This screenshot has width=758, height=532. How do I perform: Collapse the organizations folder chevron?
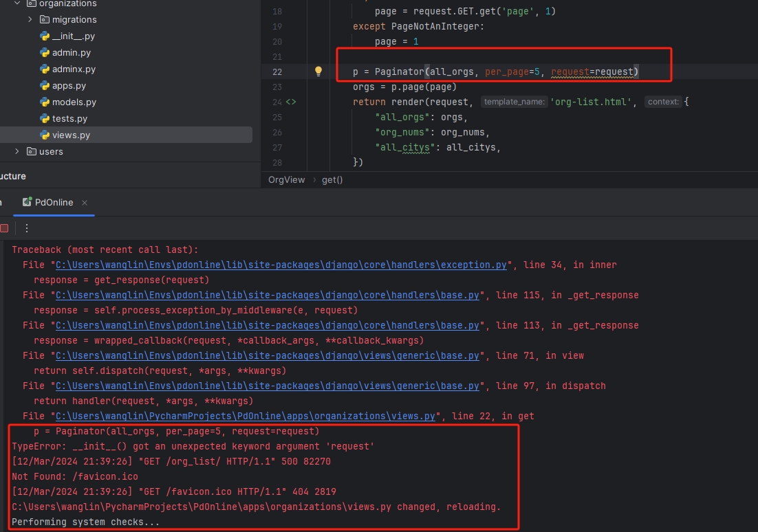coord(17,3)
